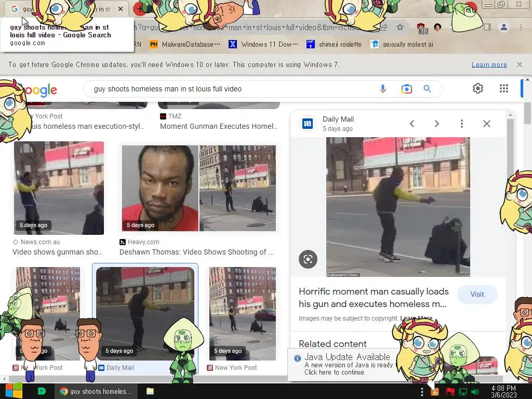
Task: Open Daily Mail source label under thumbnail
Action: (116, 367)
